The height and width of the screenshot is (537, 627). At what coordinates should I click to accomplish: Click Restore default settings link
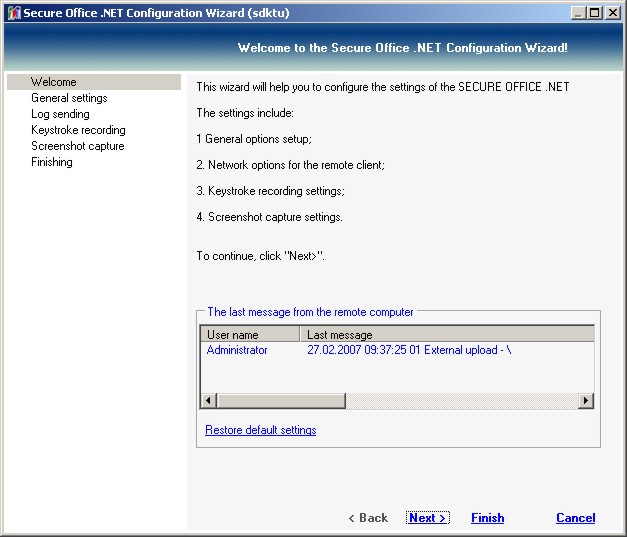[260, 430]
